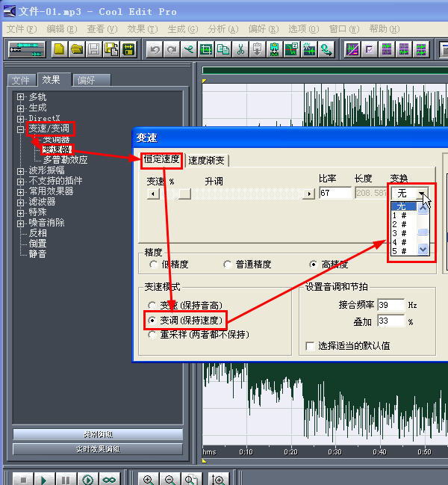Tick the 选择适当的默认值 checkbox
The height and width of the screenshot is (485, 448).
310,346
